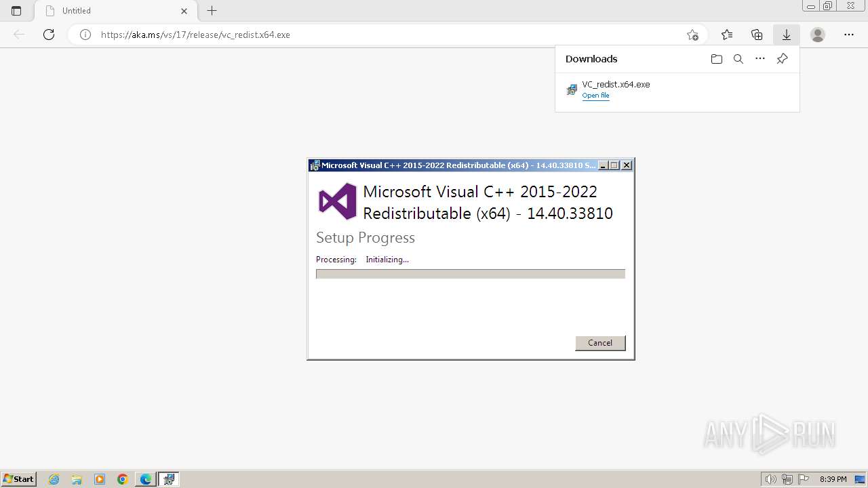Click the setup progress bar
Image resolution: width=868 pixels, height=488 pixels.
(x=471, y=274)
